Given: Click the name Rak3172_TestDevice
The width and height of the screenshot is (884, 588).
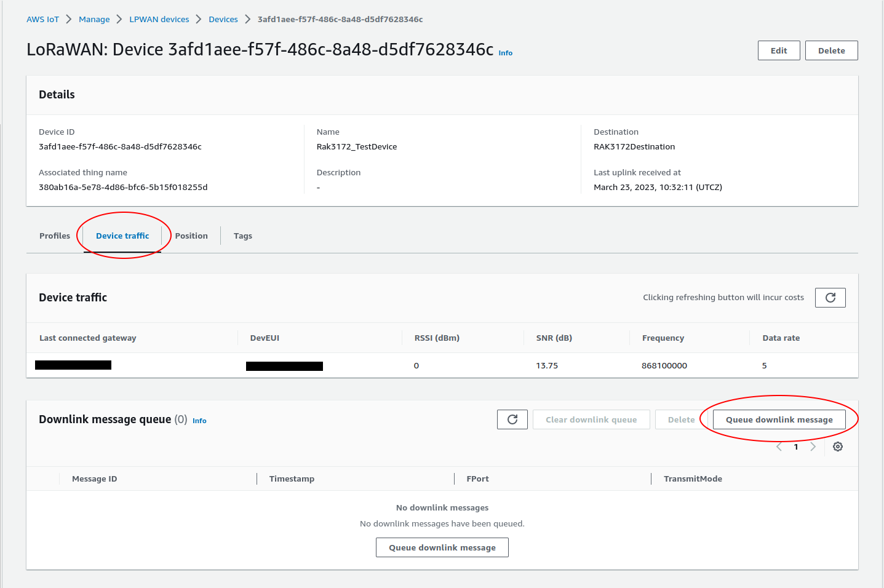Looking at the screenshot, I should 357,146.
